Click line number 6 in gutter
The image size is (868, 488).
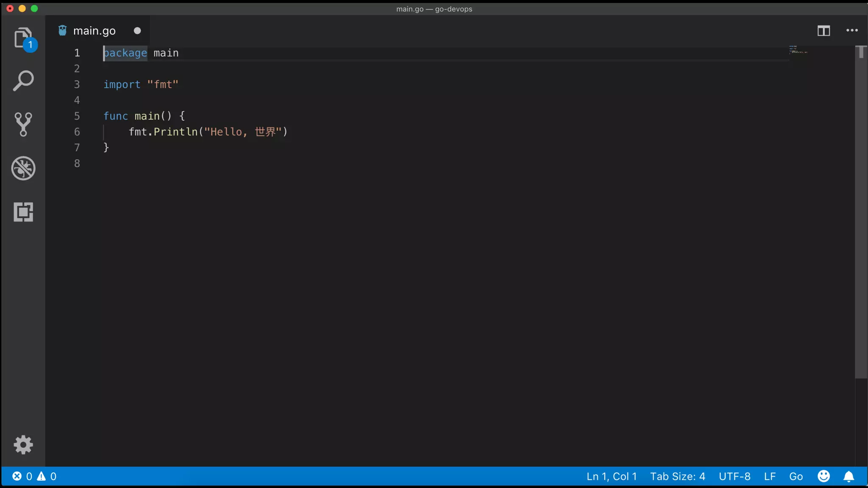pos(77,132)
